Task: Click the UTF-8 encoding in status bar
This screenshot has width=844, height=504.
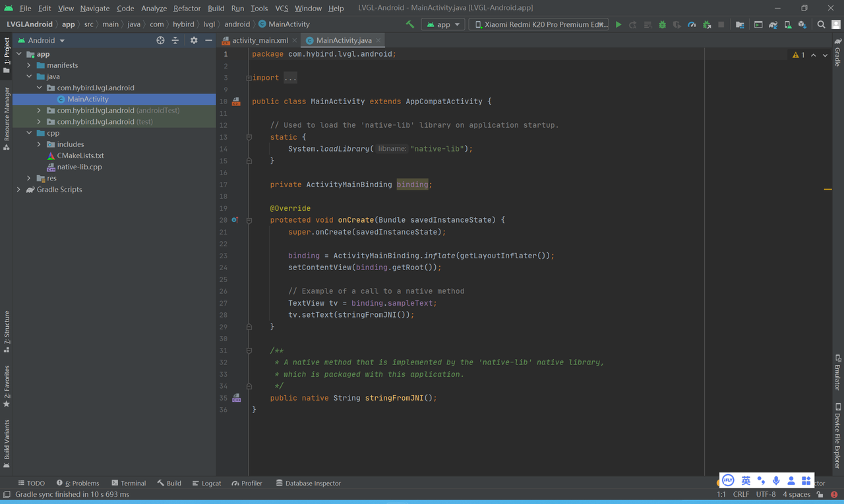Action: click(x=766, y=494)
